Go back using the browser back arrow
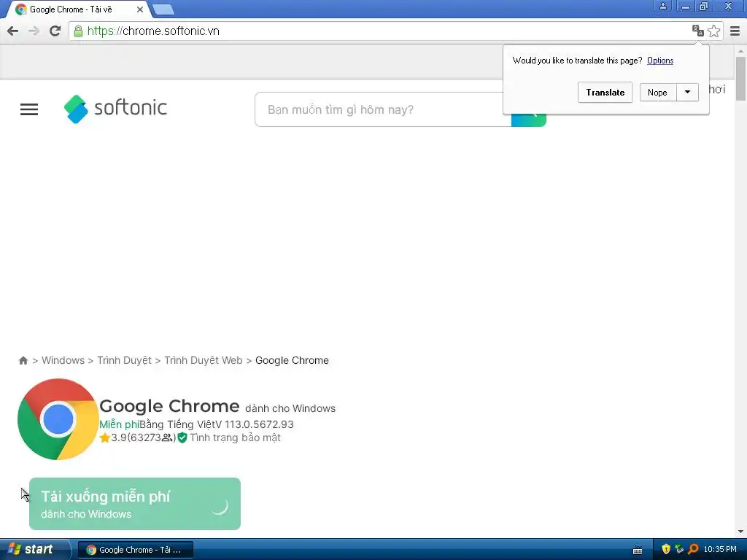 (13, 31)
